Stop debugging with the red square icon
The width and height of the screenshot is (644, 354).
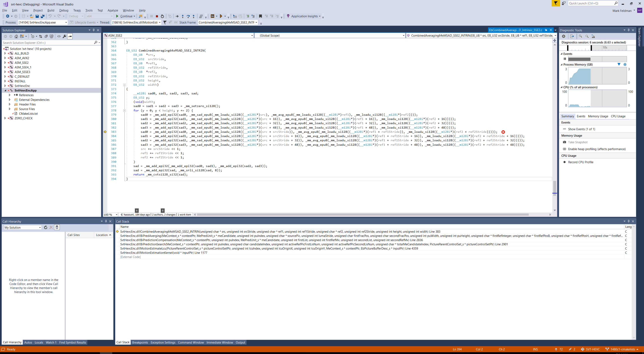coord(157,16)
